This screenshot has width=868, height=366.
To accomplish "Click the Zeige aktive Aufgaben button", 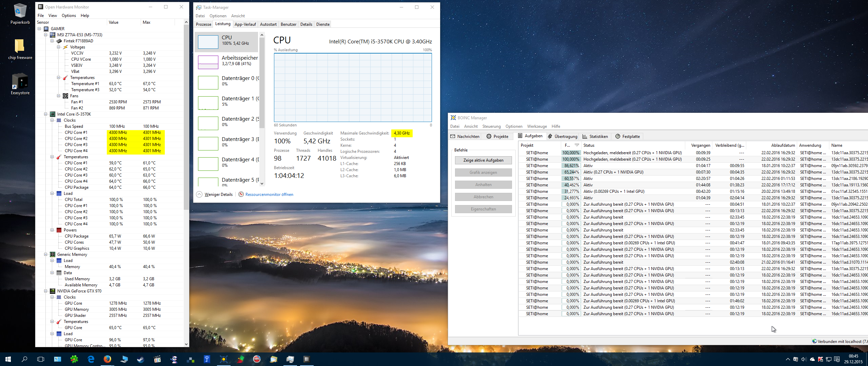I will (483, 160).
